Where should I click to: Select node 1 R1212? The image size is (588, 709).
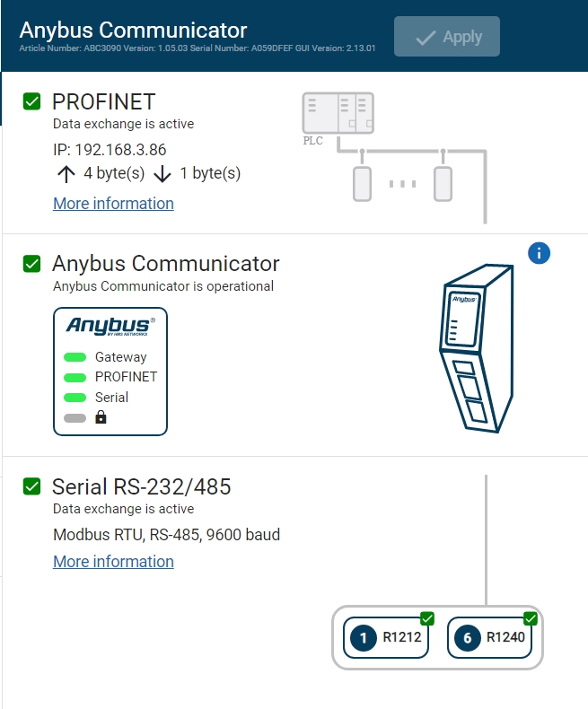coord(386,639)
